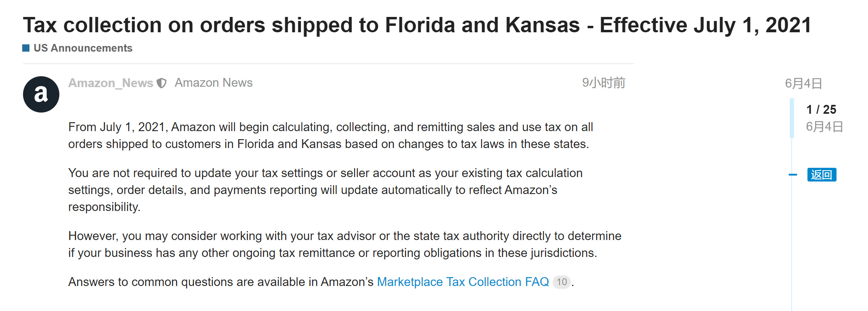Click the moderator shield icon beside Amazon_News
This screenshot has width=868, height=311.
(x=161, y=83)
